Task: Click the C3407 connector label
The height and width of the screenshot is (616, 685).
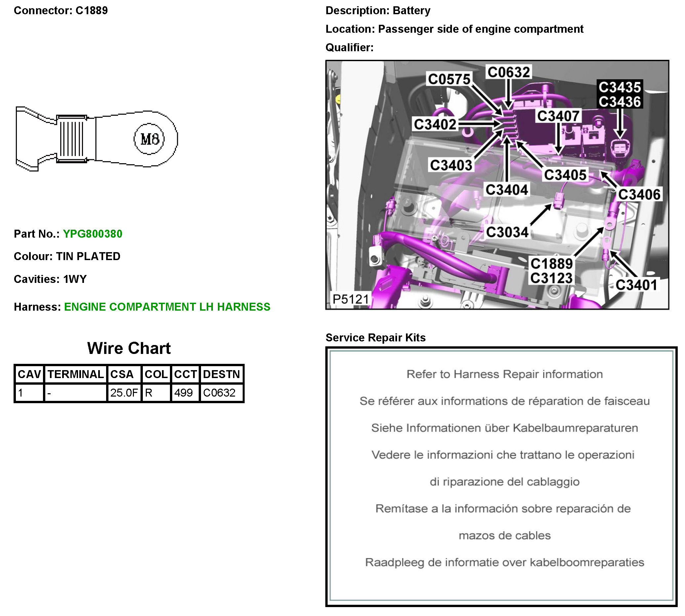Action: (558, 116)
